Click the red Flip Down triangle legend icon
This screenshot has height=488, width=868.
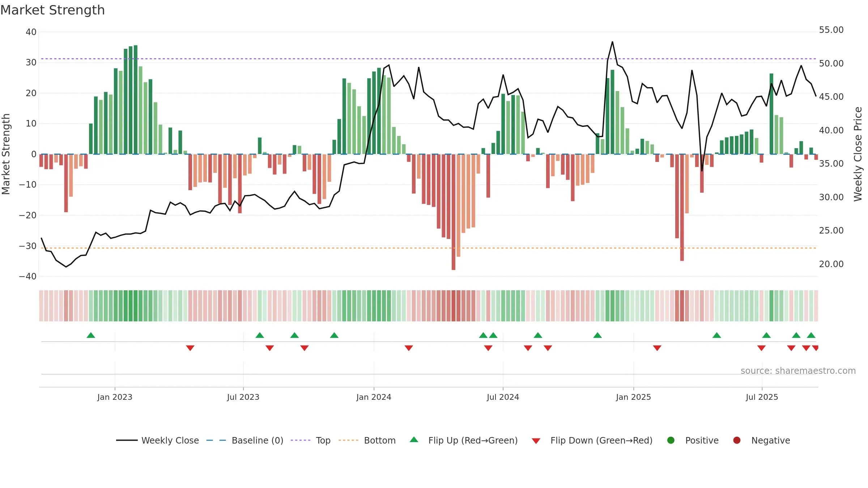(x=536, y=441)
